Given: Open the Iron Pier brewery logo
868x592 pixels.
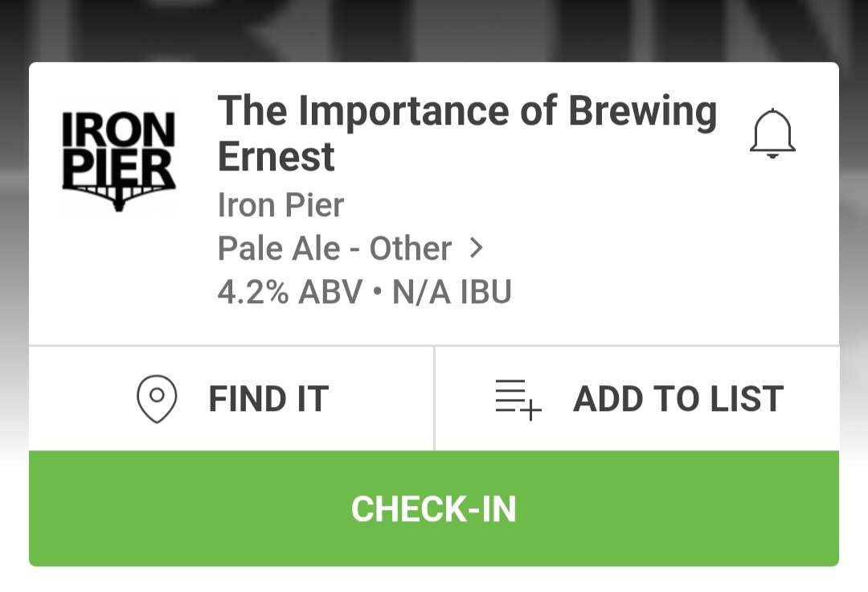Looking at the screenshot, I should (x=119, y=159).
